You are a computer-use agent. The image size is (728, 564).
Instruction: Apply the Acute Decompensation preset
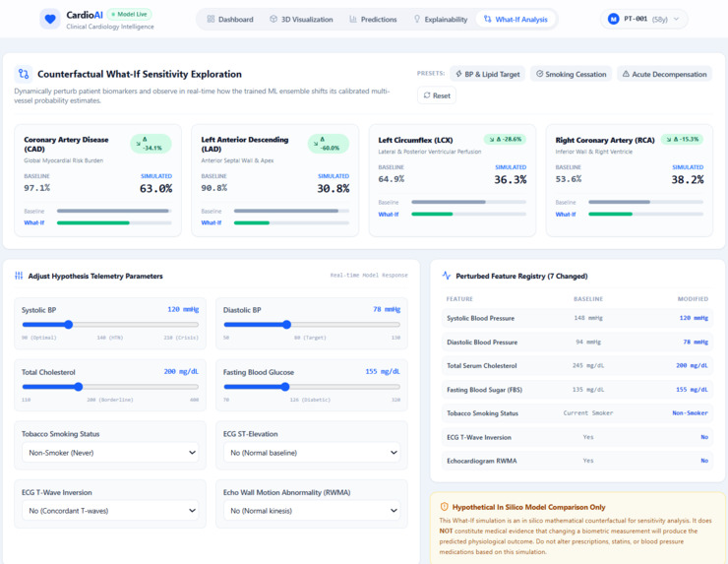pyautogui.click(x=664, y=74)
